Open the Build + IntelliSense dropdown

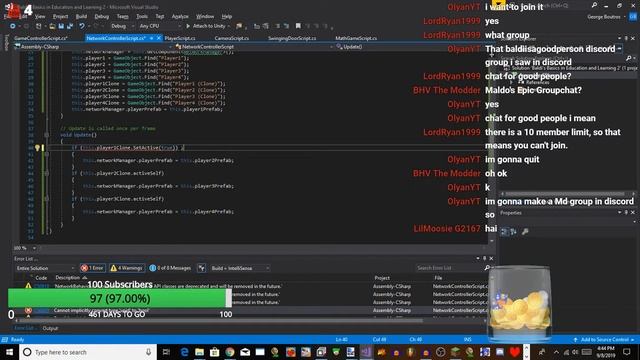(x=240, y=268)
